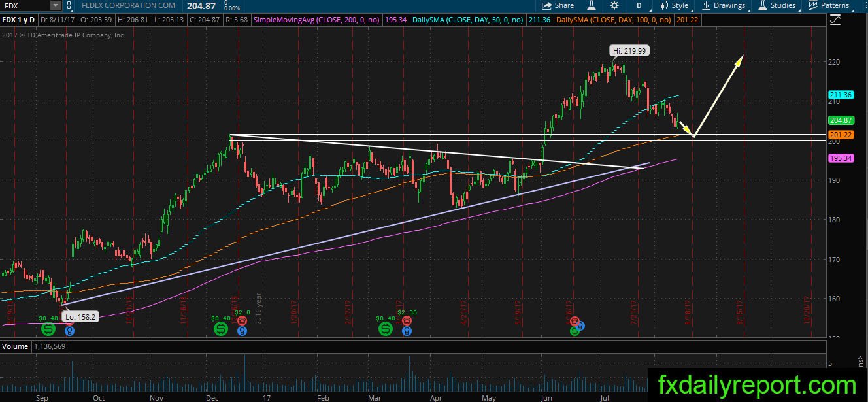Click the red earnings phone icon in December
This screenshot has height=402, width=868.
pyautogui.click(x=241, y=321)
